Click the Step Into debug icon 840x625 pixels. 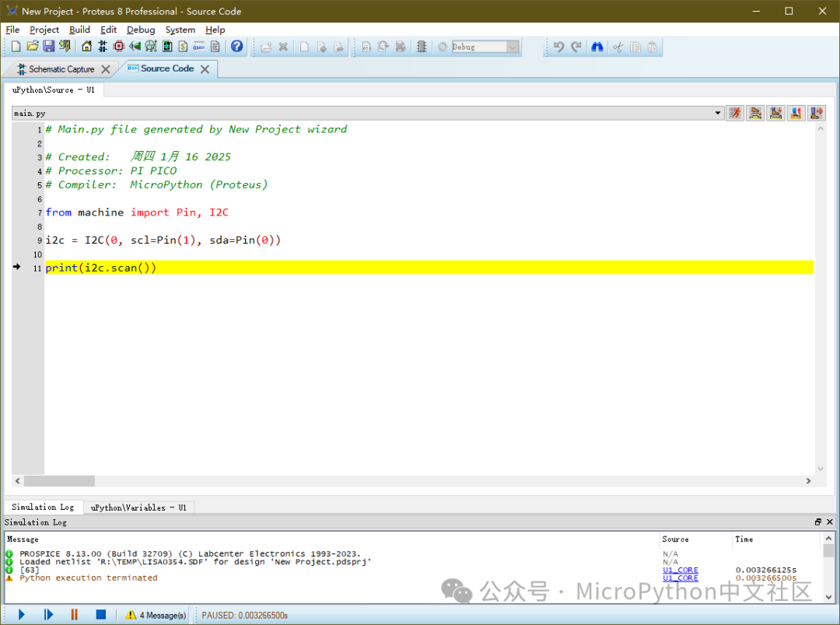click(x=775, y=113)
